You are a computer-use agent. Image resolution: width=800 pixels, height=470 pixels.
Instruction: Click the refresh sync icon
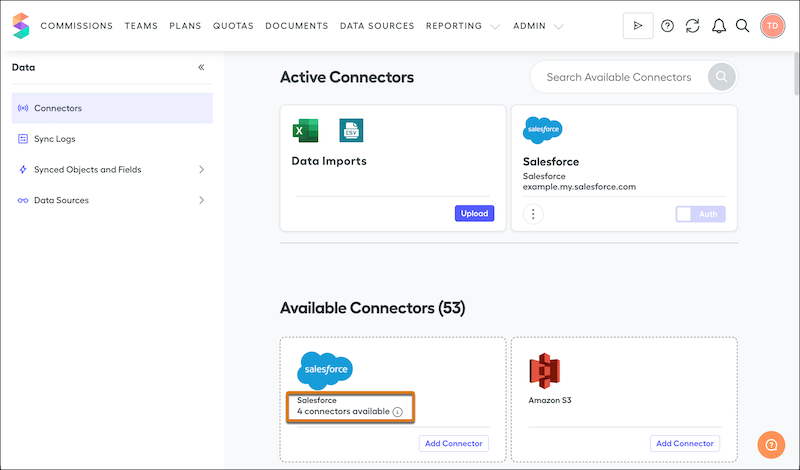(x=692, y=26)
